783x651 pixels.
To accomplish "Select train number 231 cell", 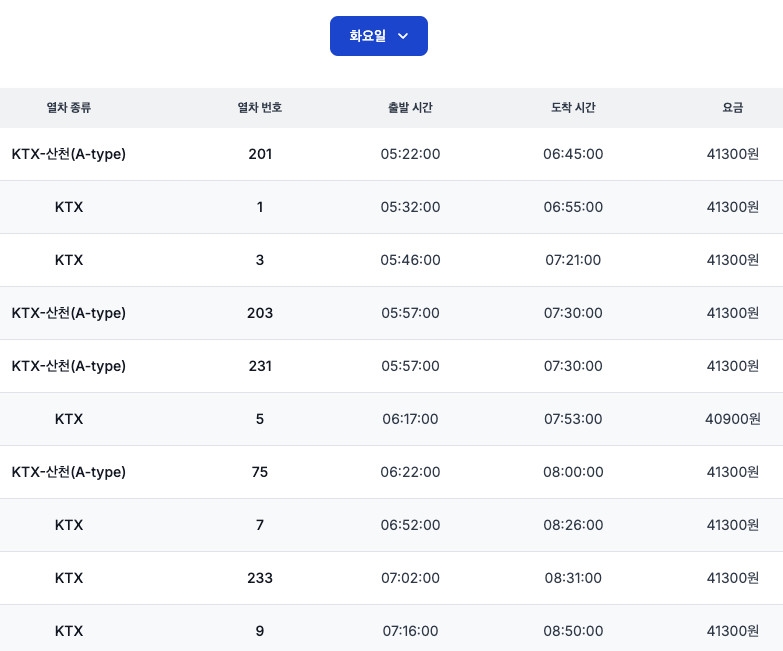I will (260, 366).
